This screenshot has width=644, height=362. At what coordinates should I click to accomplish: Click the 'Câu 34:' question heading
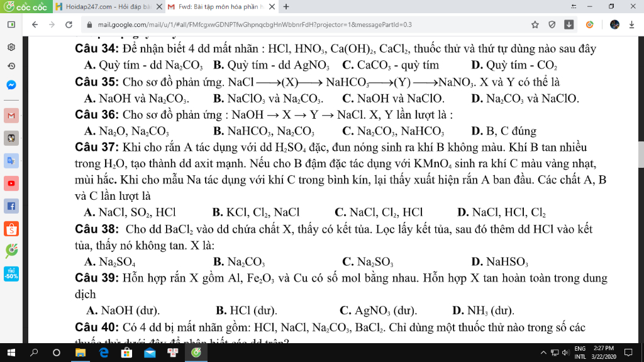(97, 49)
